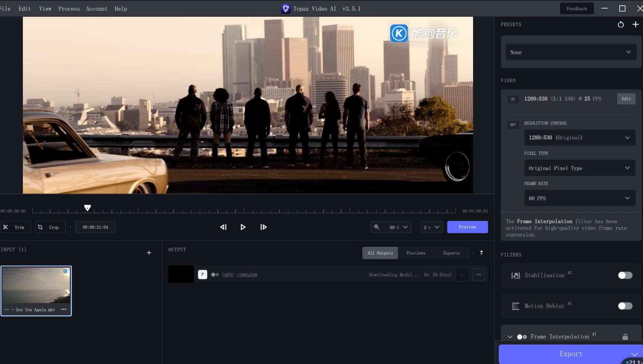Open the Edit menu
Screen dimensions: 643x364
click(25, 9)
